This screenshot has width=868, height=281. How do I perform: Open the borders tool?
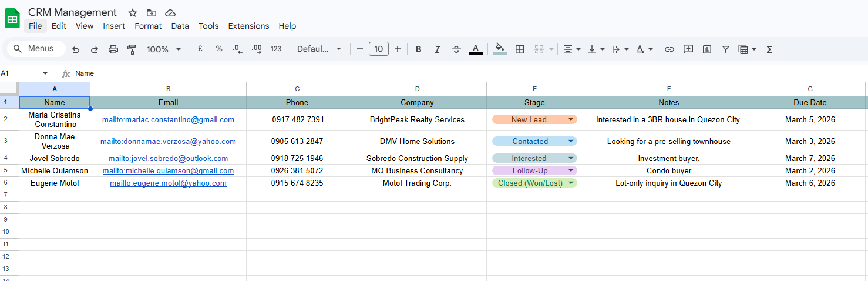tap(520, 49)
